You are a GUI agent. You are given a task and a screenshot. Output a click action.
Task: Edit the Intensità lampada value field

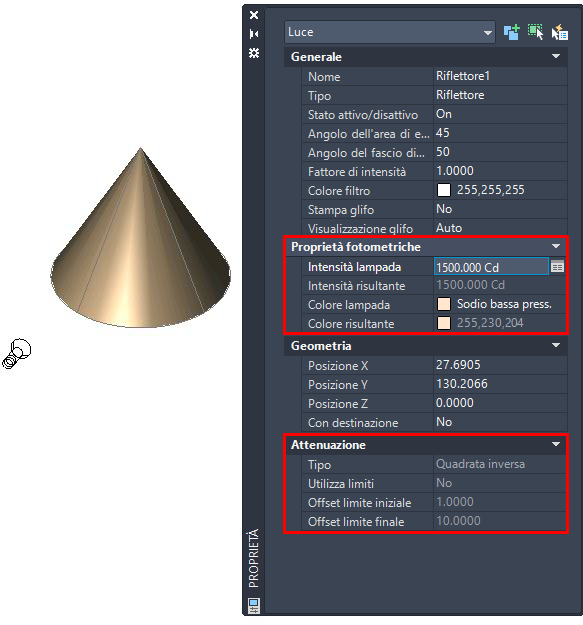click(491, 267)
